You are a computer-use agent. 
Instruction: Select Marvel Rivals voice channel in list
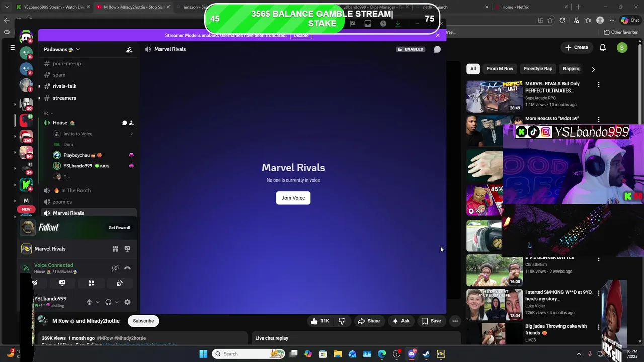[88, 213]
